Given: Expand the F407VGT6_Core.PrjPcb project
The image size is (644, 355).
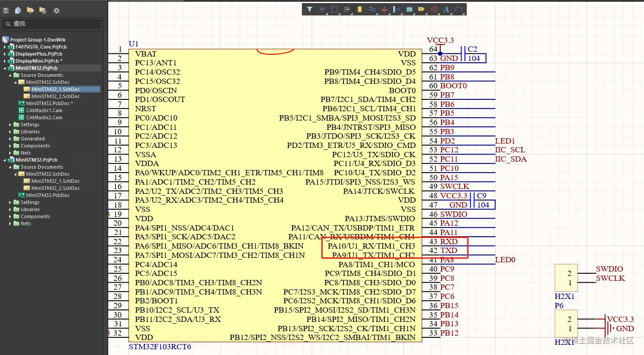Looking at the screenshot, I should pyautogui.click(x=5, y=47).
